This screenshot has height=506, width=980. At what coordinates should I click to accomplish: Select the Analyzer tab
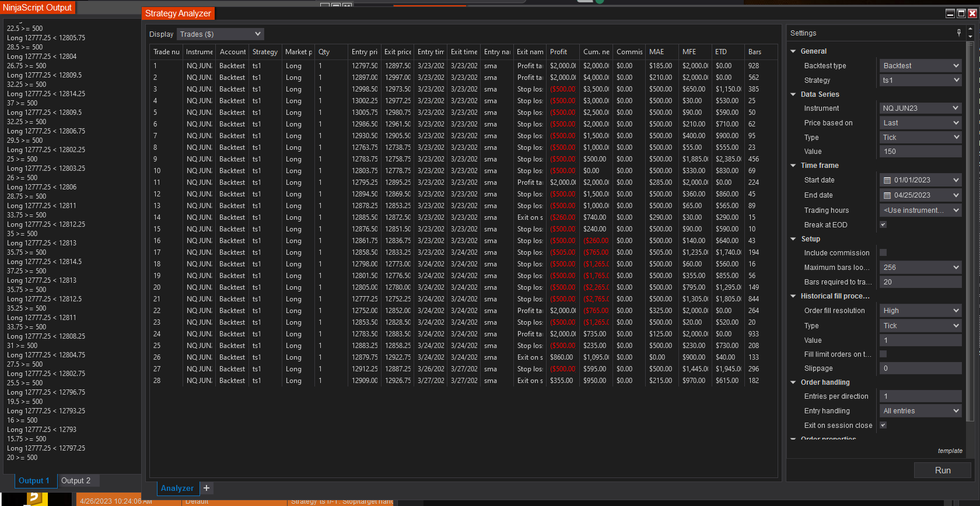(177, 488)
